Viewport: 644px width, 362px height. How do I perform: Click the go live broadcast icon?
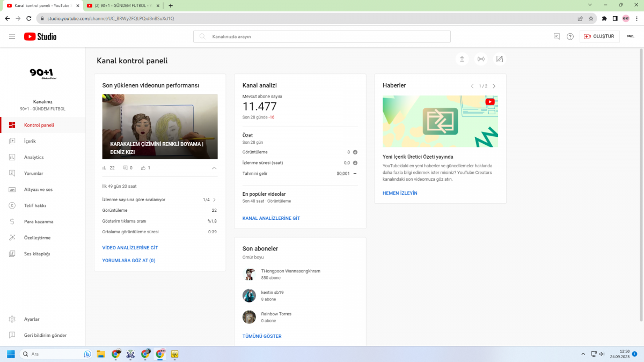click(481, 59)
